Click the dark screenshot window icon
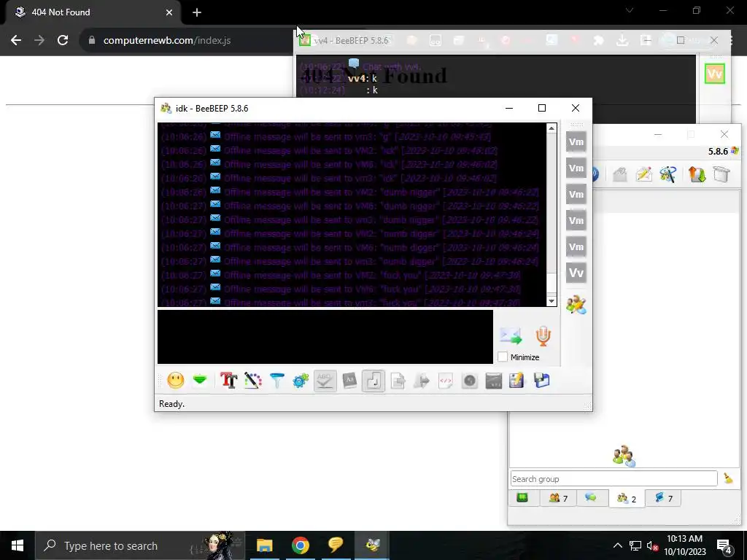Image resolution: width=747 pixels, height=560 pixels. [x=494, y=381]
